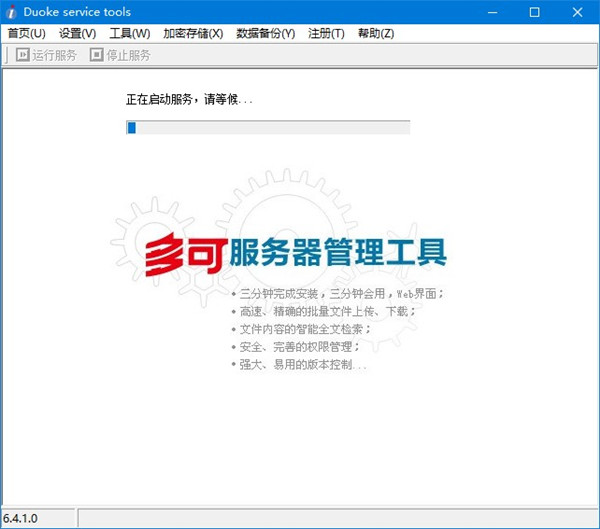The width and height of the screenshot is (600, 529).
Task: Click the service startup progress bar
Action: click(268, 127)
